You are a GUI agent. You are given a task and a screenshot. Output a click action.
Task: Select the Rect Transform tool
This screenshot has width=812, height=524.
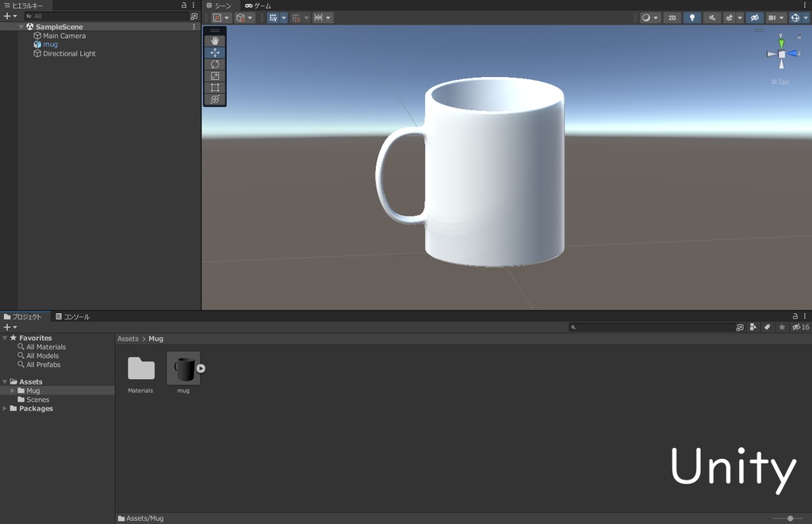point(214,87)
